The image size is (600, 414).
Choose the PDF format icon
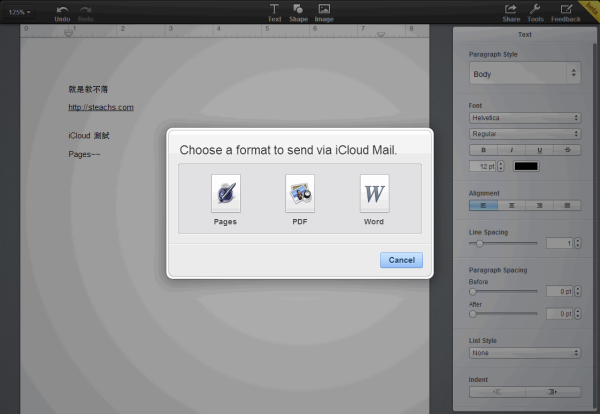tap(300, 194)
